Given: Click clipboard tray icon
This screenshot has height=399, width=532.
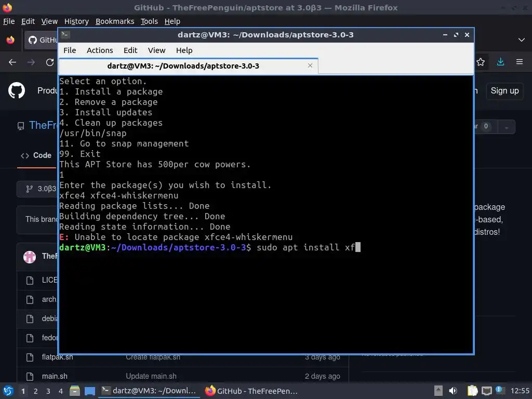Looking at the screenshot, I should [x=472, y=391].
